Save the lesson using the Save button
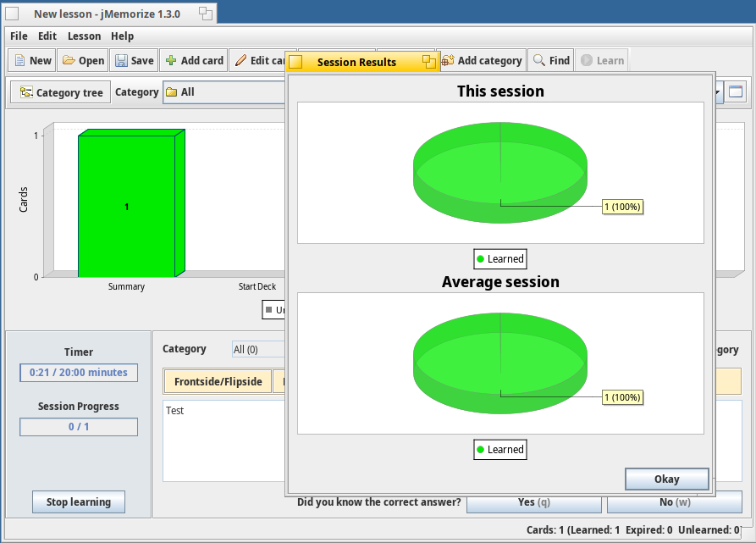756x543 pixels. tap(134, 60)
